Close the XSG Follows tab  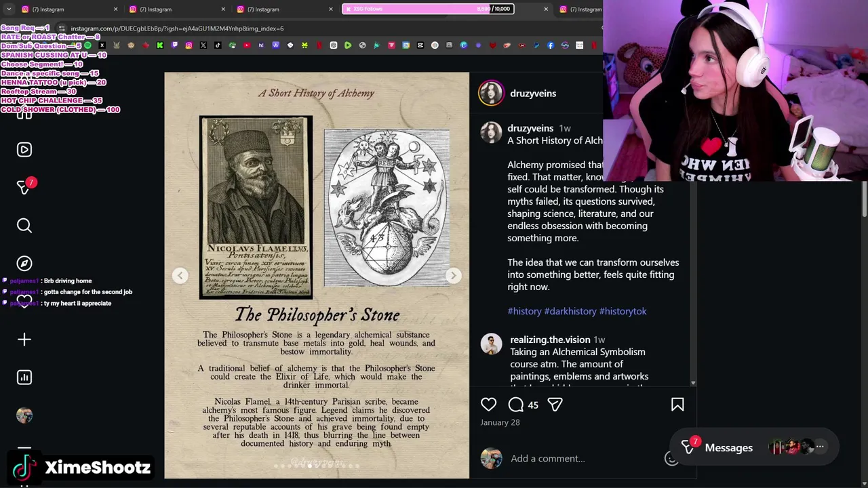point(546,9)
